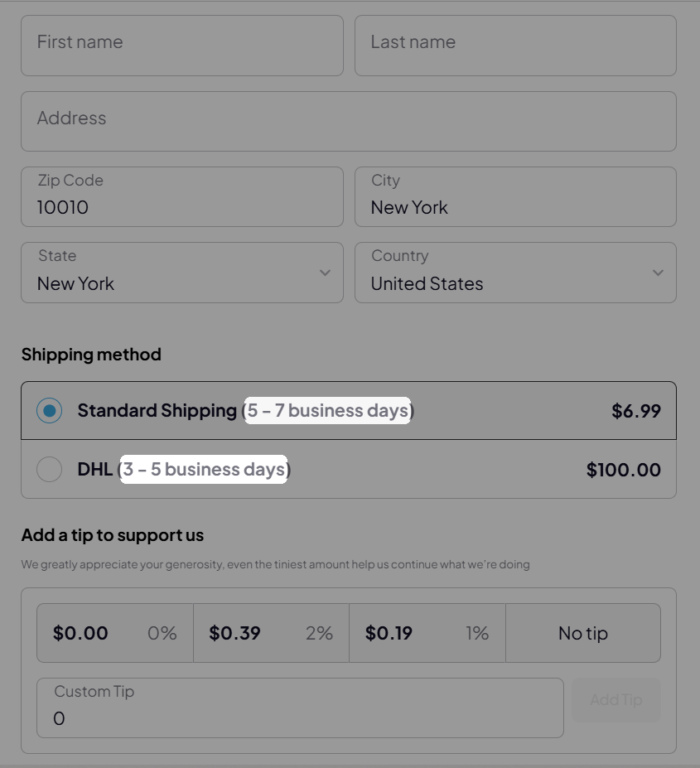Choose the $0.00 0% tip option

(115, 633)
